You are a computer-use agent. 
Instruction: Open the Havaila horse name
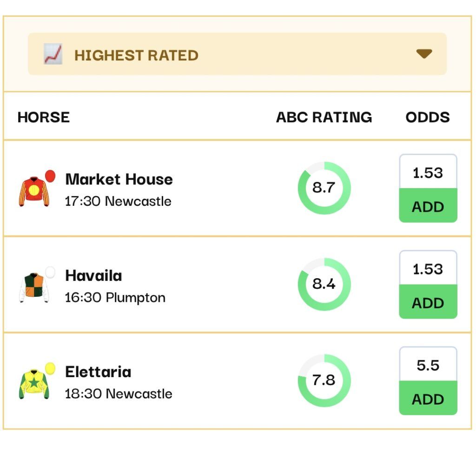click(x=93, y=276)
